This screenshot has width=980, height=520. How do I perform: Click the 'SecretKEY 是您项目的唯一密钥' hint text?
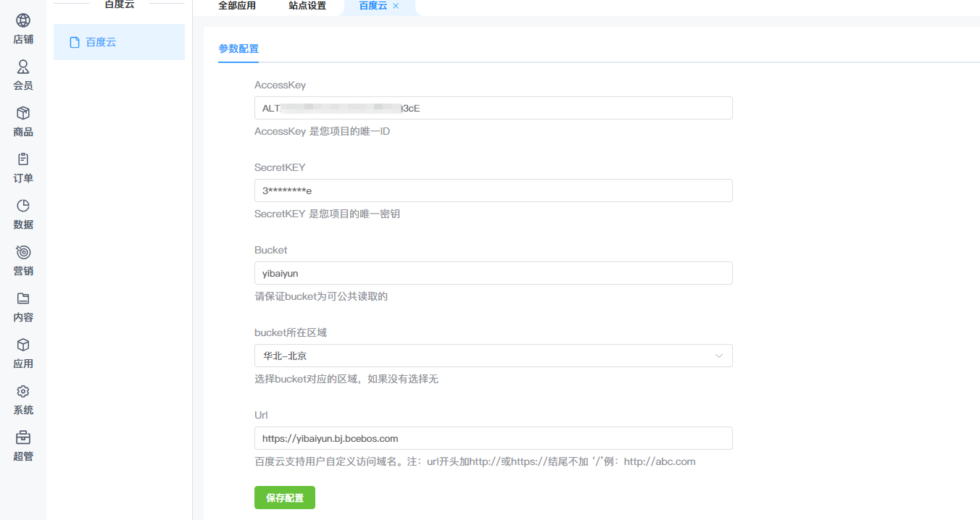327,214
